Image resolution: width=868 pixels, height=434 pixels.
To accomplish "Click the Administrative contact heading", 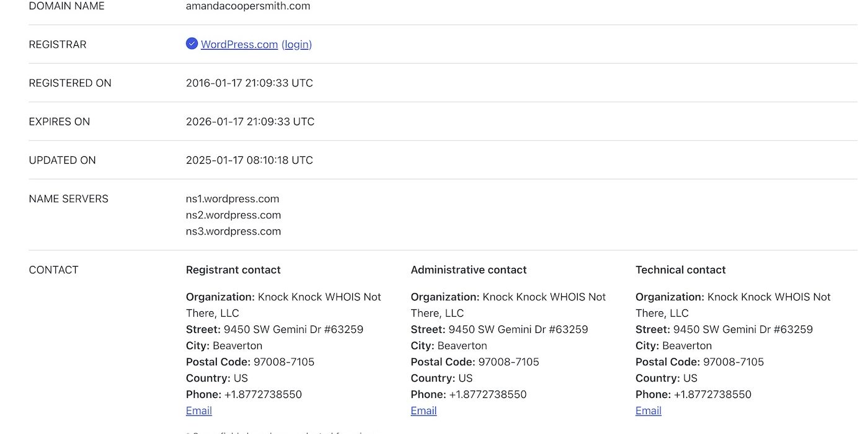I will click(x=469, y=270).
